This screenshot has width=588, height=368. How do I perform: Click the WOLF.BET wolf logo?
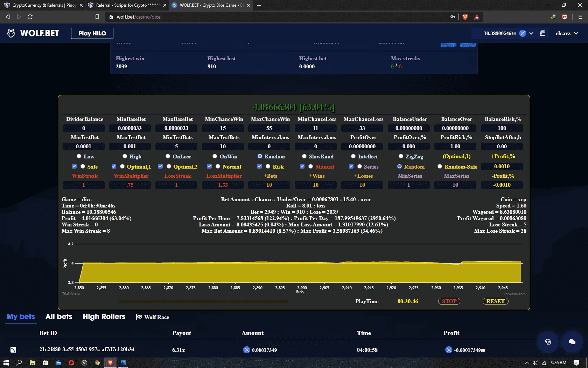[11, 33]
